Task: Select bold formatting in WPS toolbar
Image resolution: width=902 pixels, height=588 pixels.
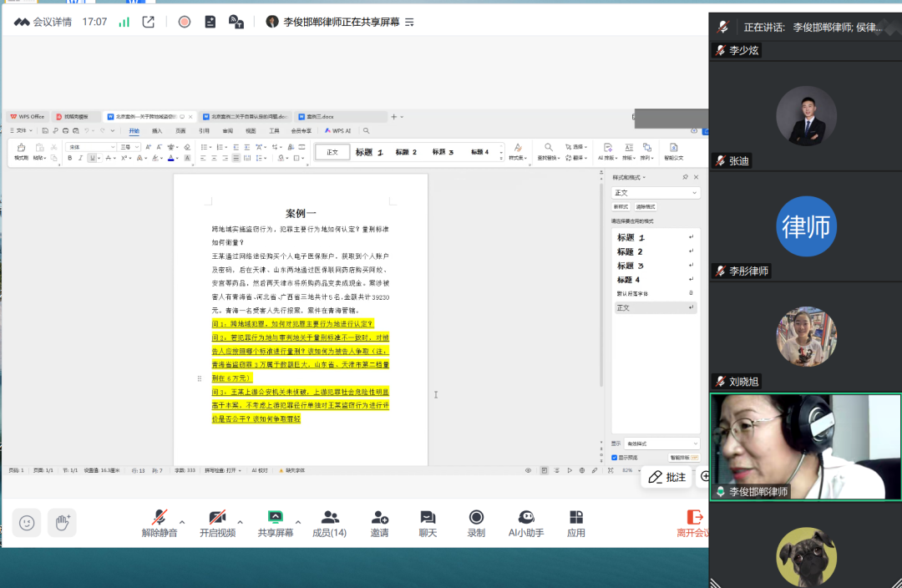Action: coord(71,157)
